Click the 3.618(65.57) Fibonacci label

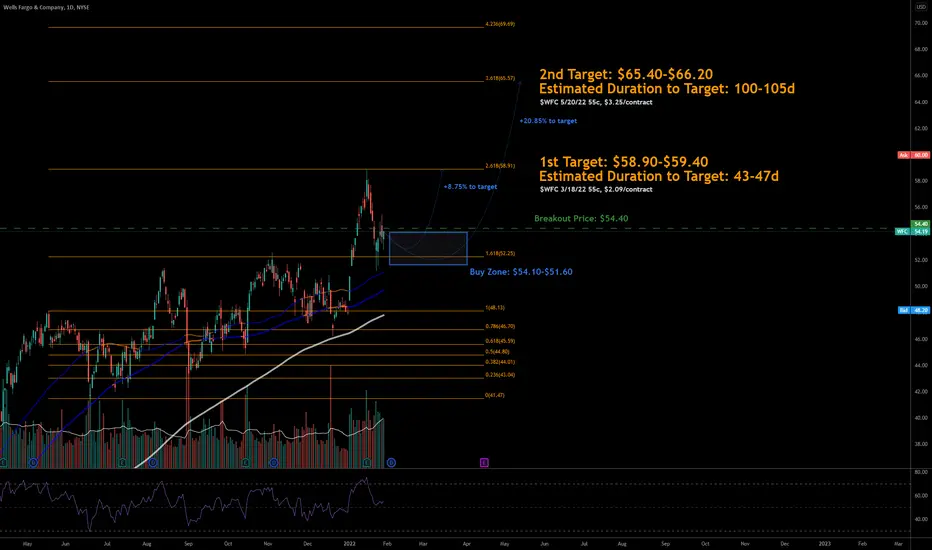tap(500, 78)
